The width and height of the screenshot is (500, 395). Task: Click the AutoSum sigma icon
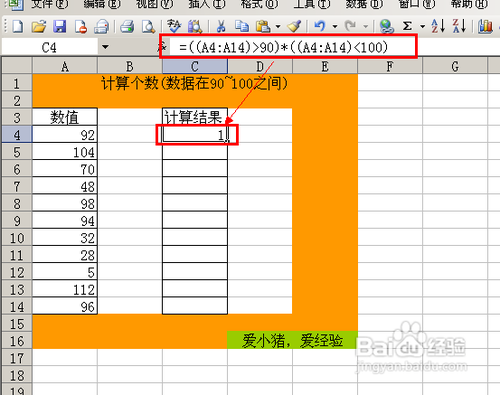click(x=407, y=26)
